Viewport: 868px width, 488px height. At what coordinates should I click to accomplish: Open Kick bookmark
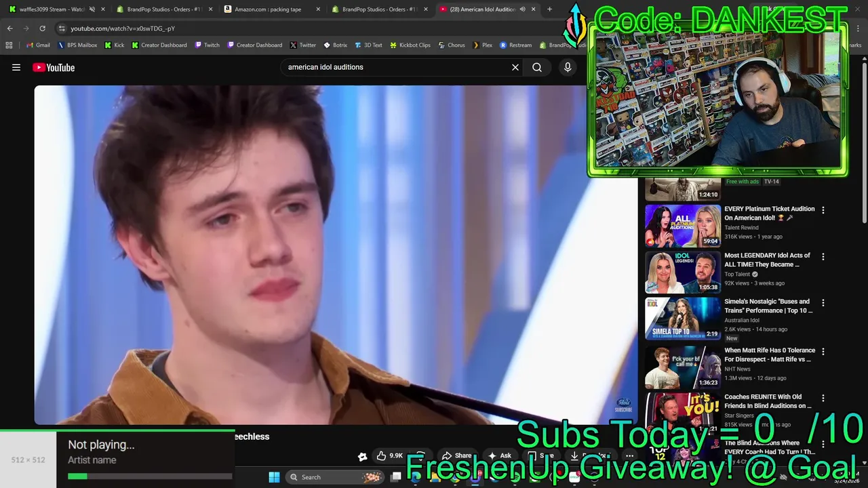pos(114,45)
